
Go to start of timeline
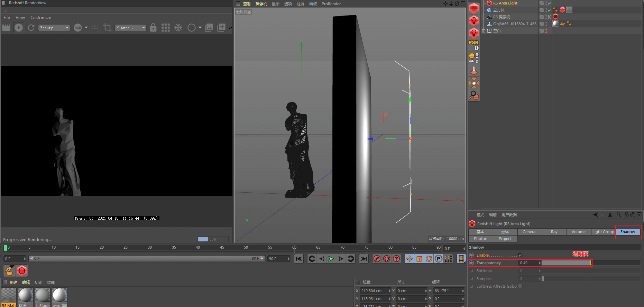[299, 259]
